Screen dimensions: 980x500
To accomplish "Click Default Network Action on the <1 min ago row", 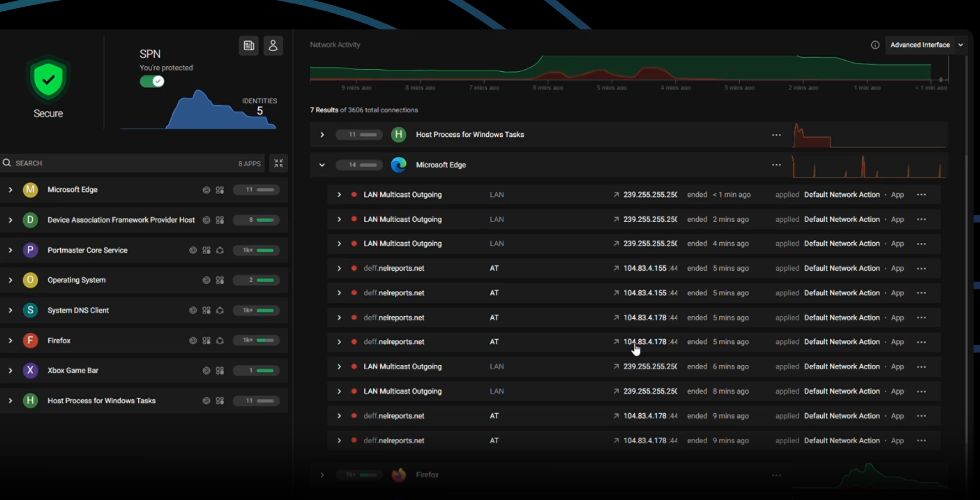I will pyautogui.click(x=842, y=195).
